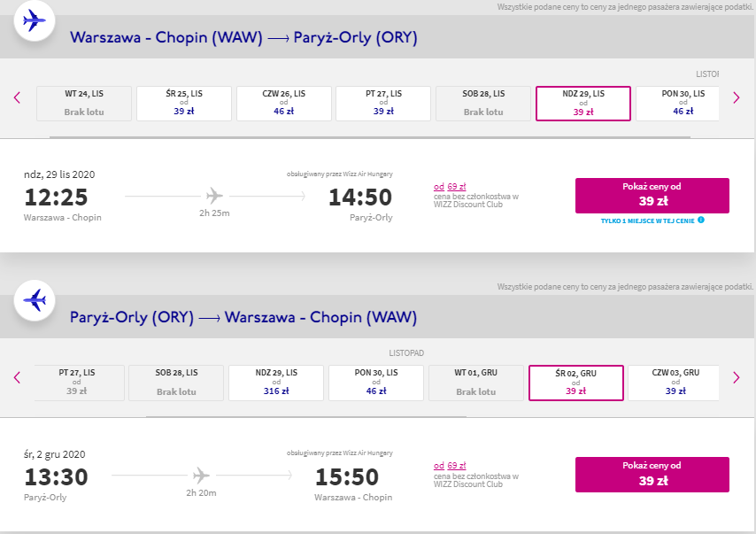Select outbound date CZW 26, LIS
The width and height of the screenshot is (756, 534).
pyautogui.click(x=284, y=104)
